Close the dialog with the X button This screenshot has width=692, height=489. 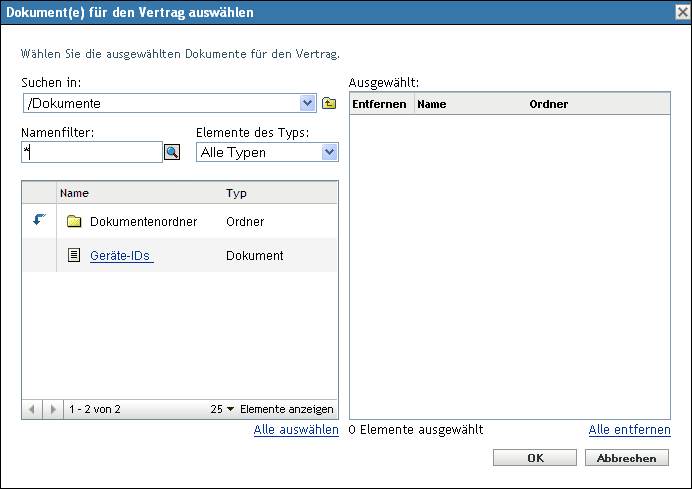coord(681,12)
